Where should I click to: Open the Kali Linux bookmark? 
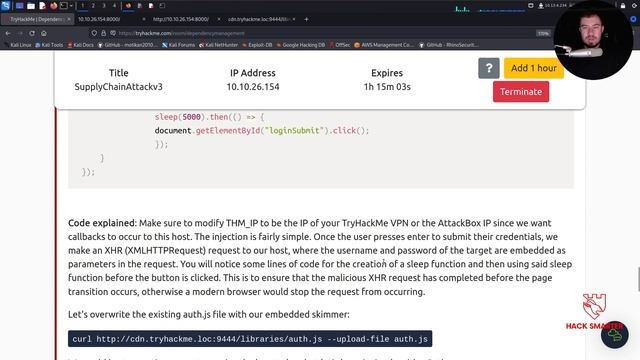click(x=18, y=45)
